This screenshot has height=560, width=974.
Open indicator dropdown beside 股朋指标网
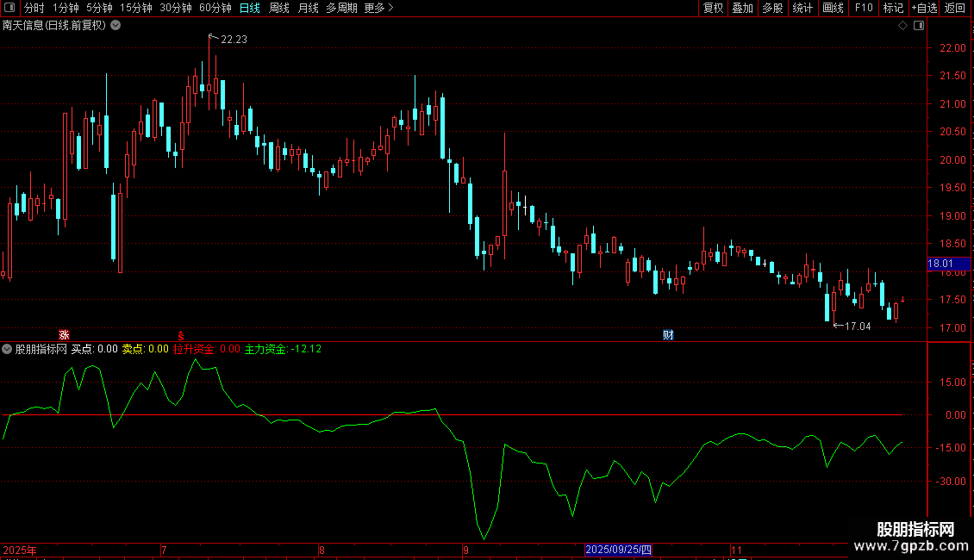coord(7,349)
